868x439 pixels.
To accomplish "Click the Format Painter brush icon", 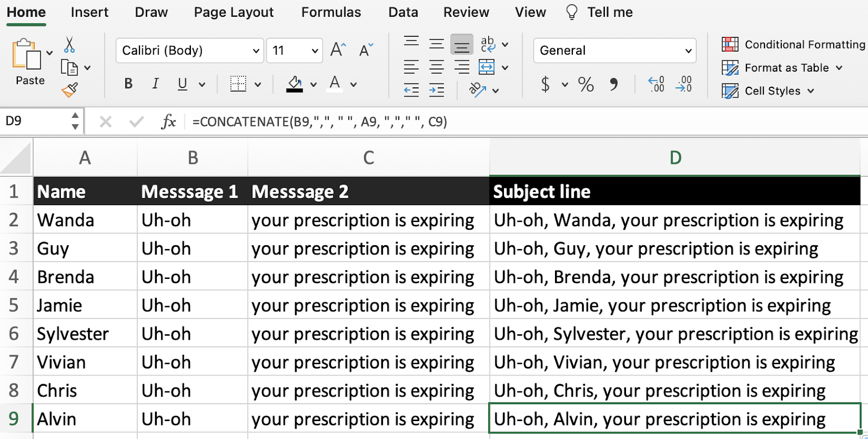I will click(x=69, y=90).
